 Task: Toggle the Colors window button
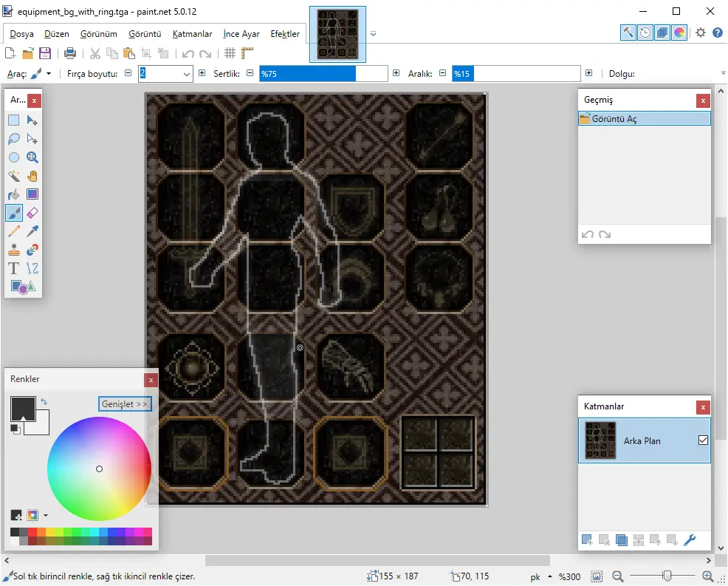click(679, 33)
